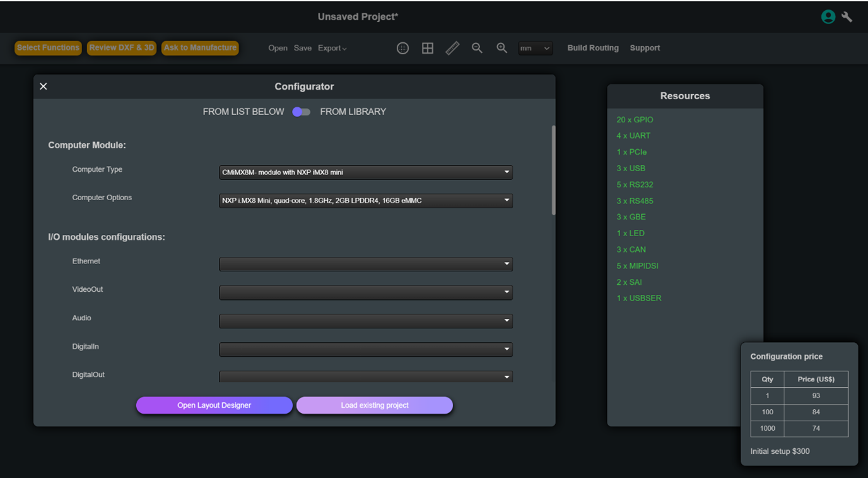Open the Audio module dropdown
Screen dimensions: 868x478
(x=366, y=321)
